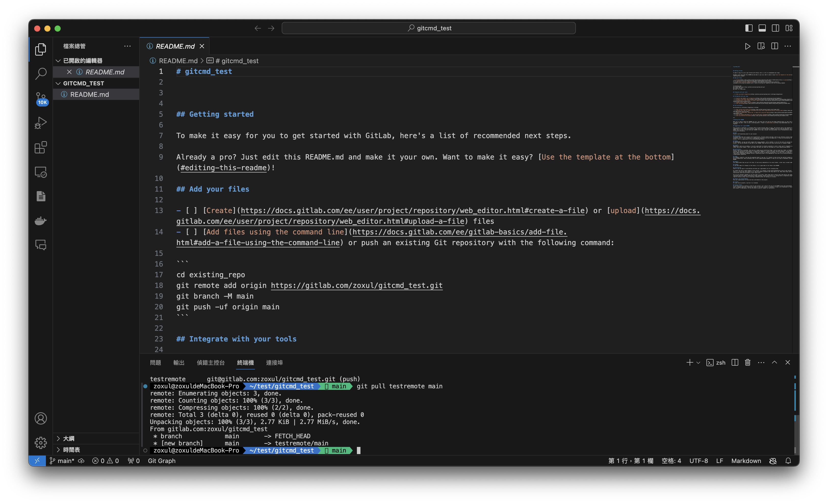The height and width of the screenshot is (504, 828).
Task: Open the Extensions view
Action: pos(41,148)
